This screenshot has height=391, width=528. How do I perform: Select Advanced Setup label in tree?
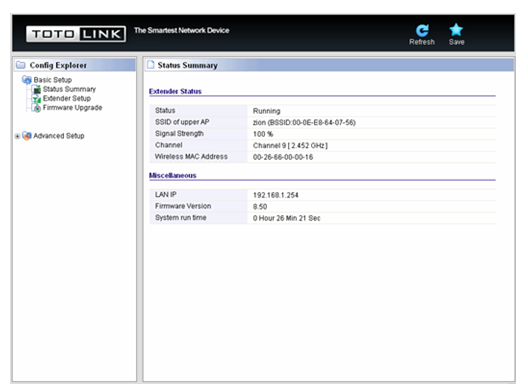pyautogui.click(x=59, y=136)
